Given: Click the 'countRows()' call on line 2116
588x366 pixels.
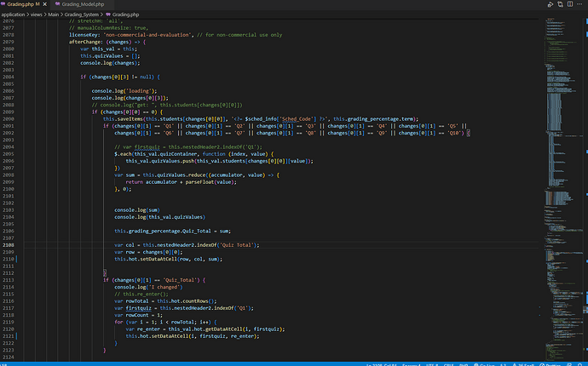Looking at the screenshot, I should (x=197, y=300).
